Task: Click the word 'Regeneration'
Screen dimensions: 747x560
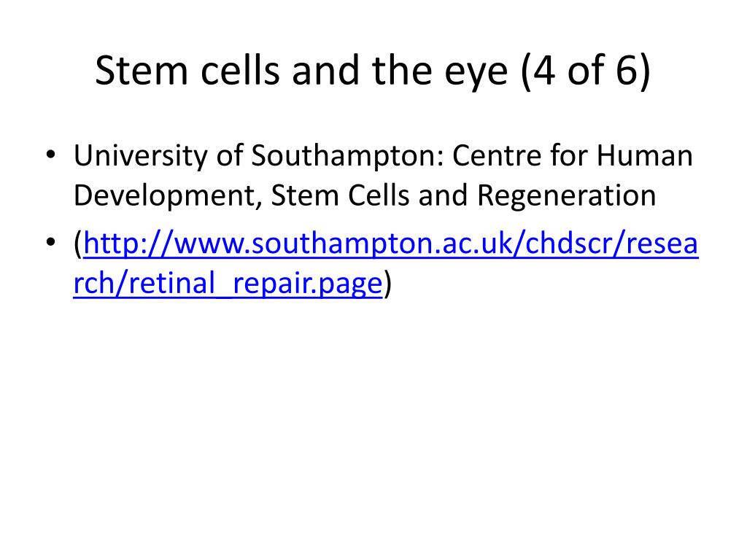Action: 566,195
